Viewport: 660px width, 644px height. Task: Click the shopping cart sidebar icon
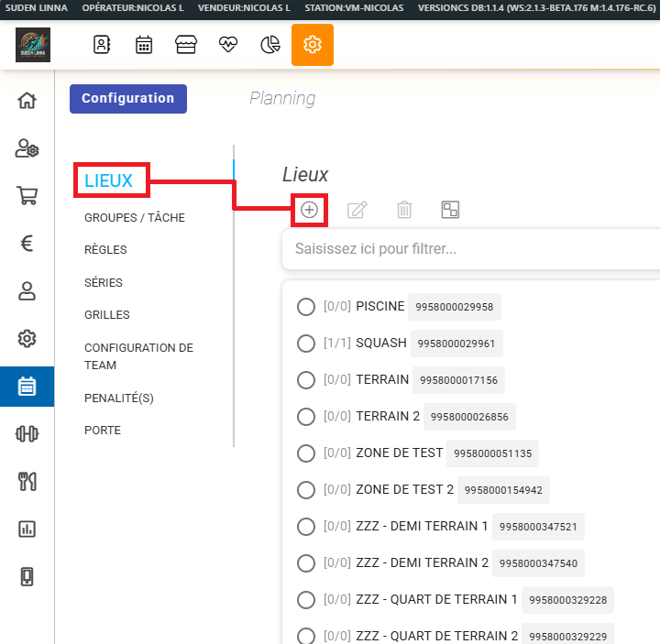(27, 195)
